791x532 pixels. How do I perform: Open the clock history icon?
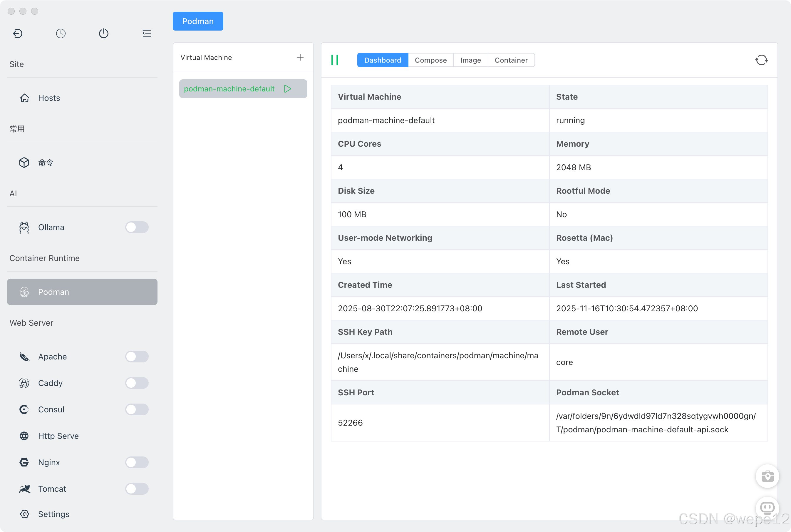(61, 33)
